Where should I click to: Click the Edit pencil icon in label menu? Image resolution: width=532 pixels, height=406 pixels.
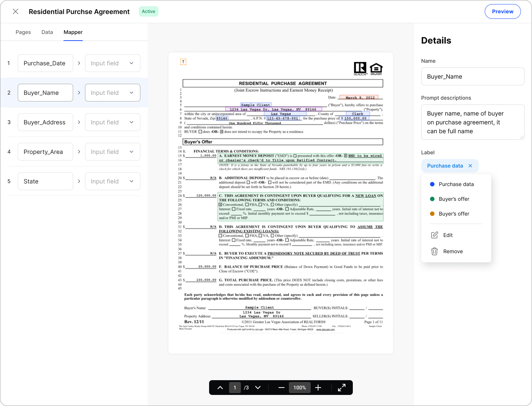(434, 235)
